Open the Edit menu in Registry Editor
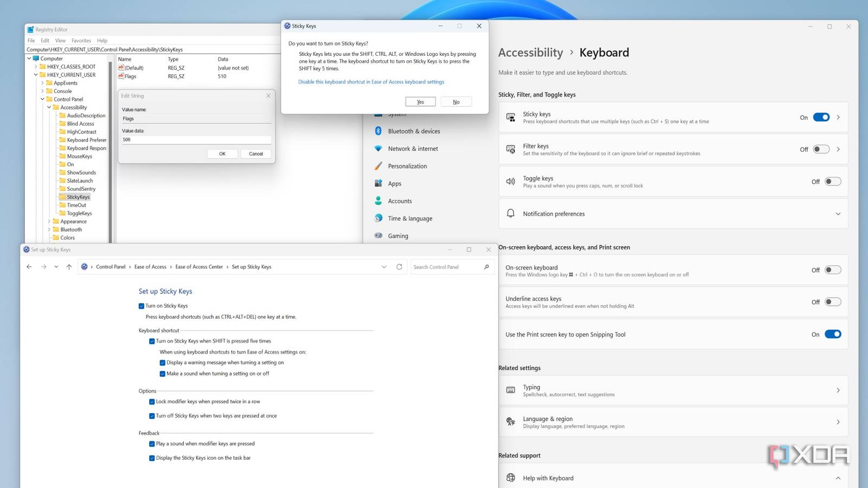The image size is (868, 488). click(44, 40)
